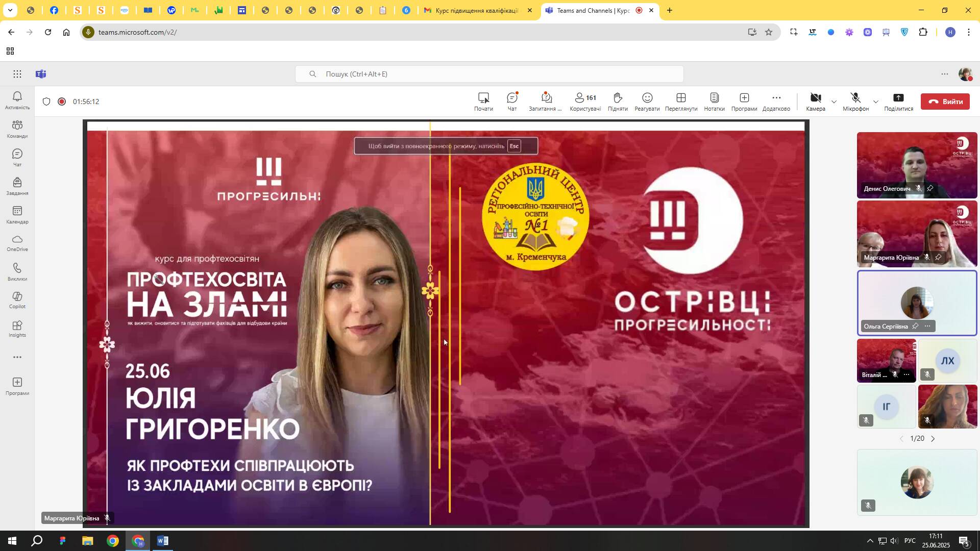
Task: Open Word from the taskbar
Action: coord(163,541)
